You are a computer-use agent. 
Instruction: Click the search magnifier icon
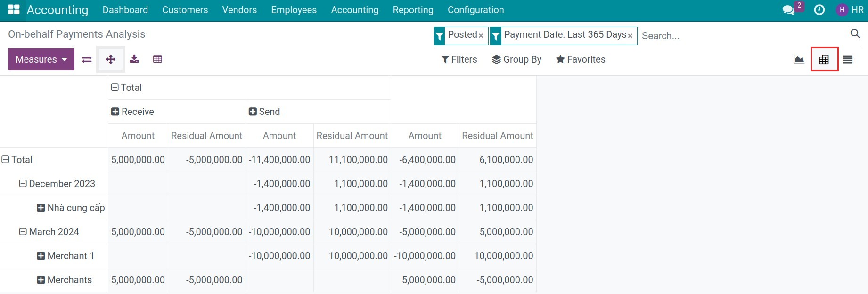pyautogui.click(x=855, y=33)
